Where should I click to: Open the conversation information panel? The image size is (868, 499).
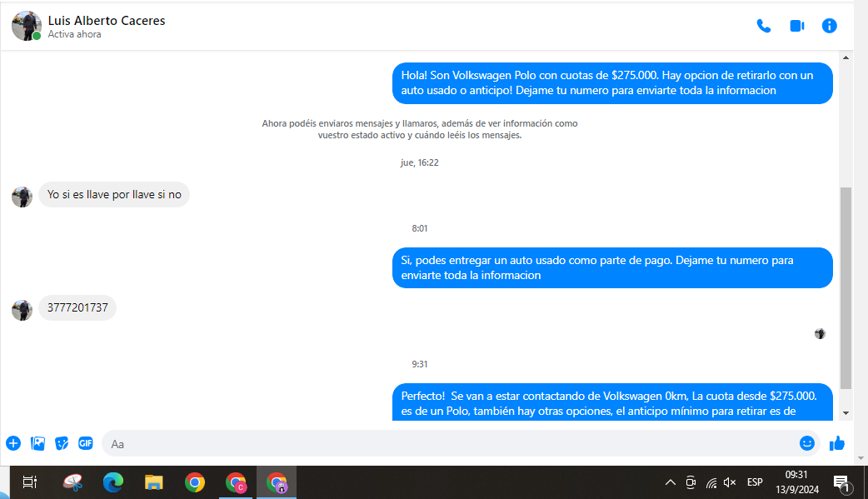pyautogui.click(x=829, y=26)
